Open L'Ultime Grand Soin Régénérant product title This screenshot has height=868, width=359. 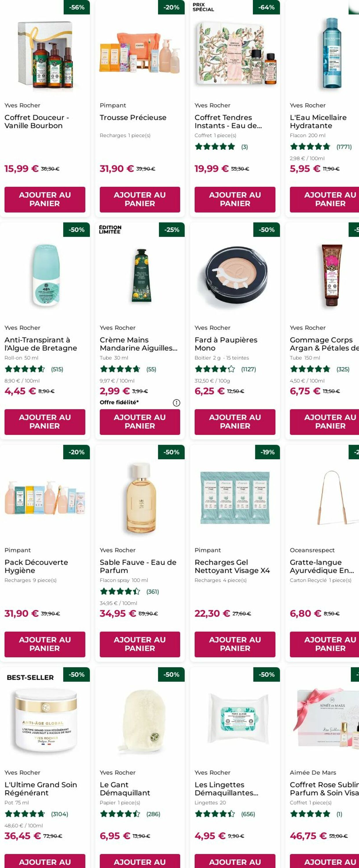[41, 788]
